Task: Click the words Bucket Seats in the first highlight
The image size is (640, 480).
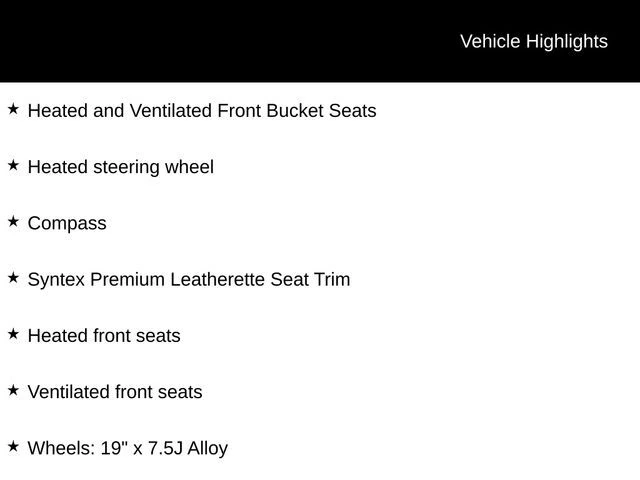Action: [x=321, y=111]
